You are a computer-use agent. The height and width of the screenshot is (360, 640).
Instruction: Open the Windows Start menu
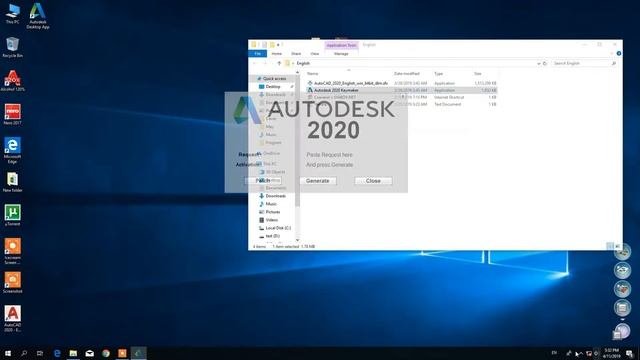pyautogui.click(x=8, y=353)
